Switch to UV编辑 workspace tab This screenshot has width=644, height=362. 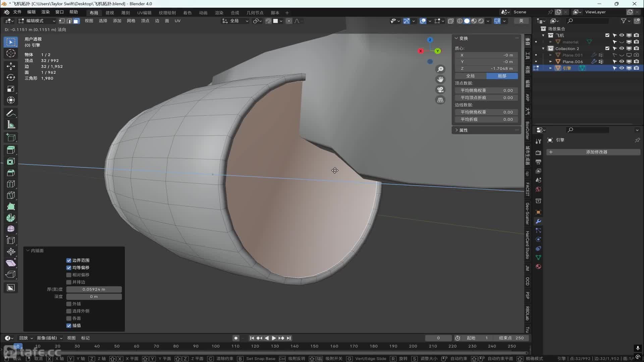144,13
